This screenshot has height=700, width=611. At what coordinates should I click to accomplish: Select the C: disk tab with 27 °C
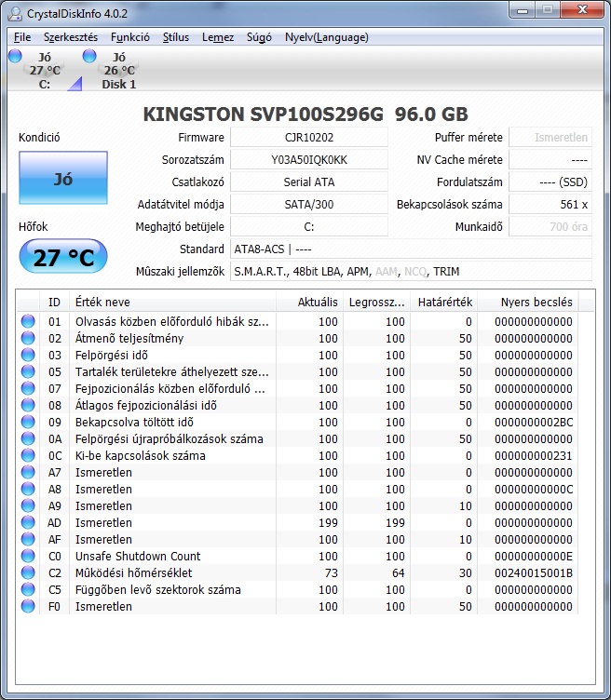45,70
